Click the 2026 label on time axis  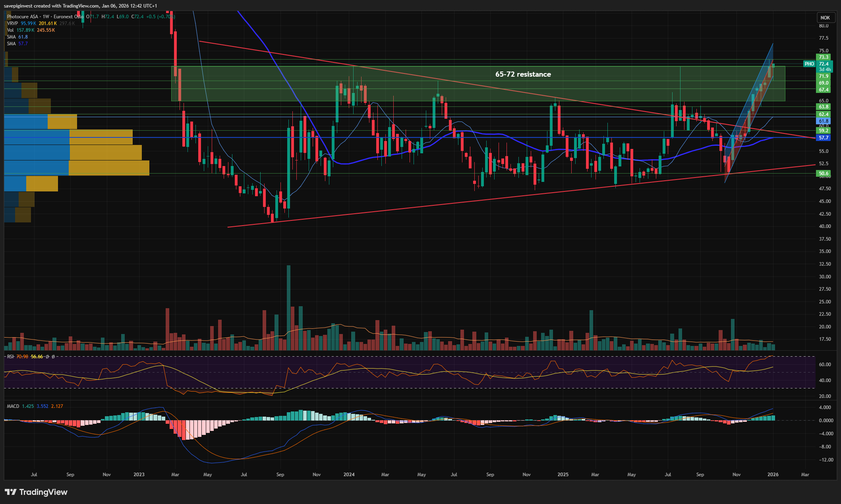[773, 475]
